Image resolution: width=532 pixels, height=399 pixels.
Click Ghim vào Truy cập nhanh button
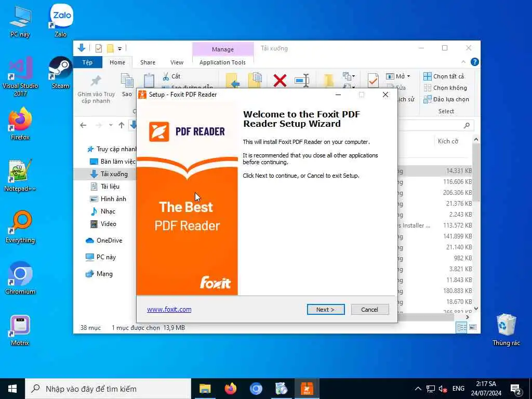click(96, 89)
